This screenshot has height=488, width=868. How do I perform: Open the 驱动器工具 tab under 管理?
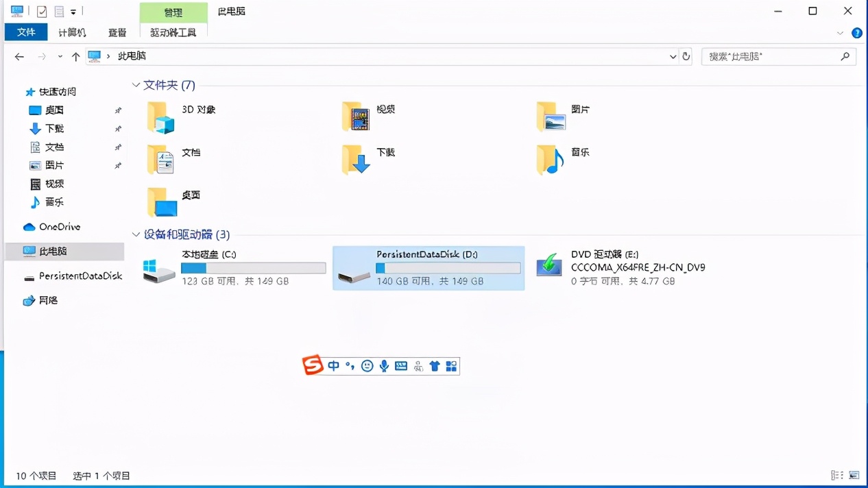pos(173,32)
